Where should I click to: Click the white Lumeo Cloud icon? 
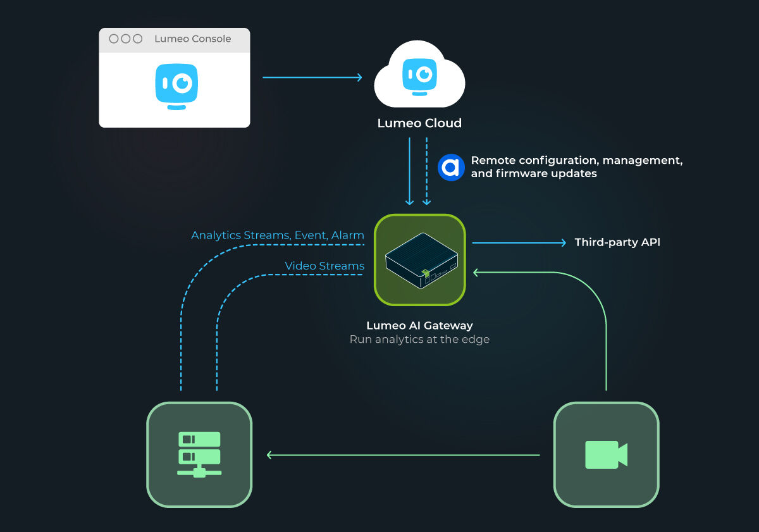(419, 78)
